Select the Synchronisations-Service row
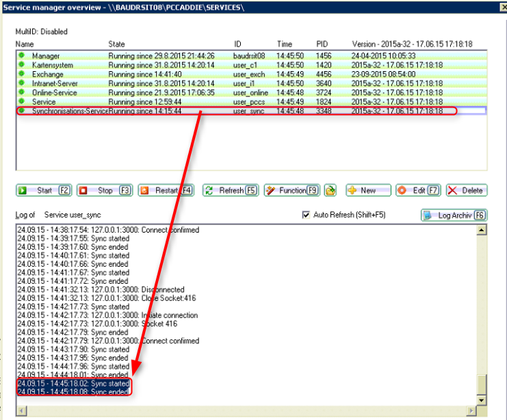The height and width of the screenshot is (420, 507). click(x=70, y=111)
